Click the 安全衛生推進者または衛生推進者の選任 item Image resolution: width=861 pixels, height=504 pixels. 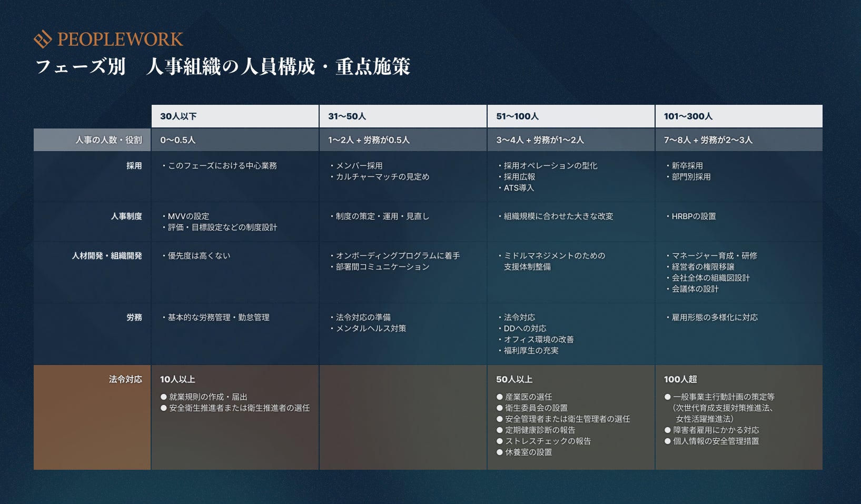click(235, 408)
